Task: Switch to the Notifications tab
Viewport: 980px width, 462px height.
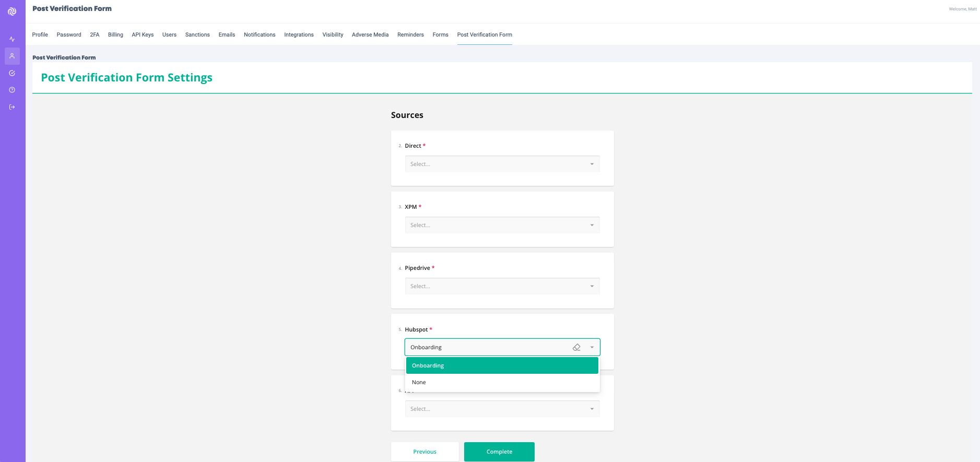Action: [x=259, y=34]
